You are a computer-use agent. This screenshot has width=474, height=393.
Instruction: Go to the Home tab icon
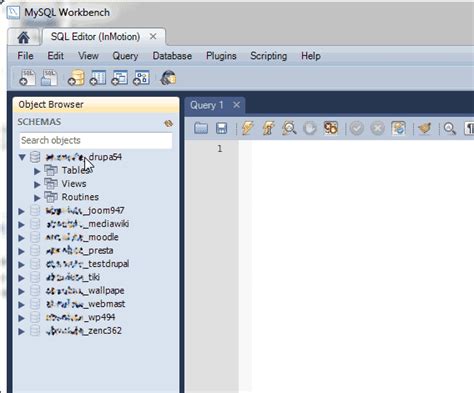click(23, 37)
